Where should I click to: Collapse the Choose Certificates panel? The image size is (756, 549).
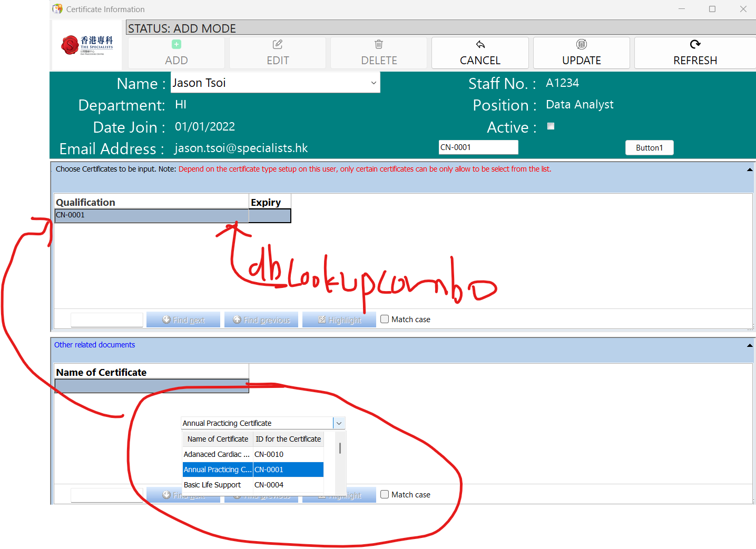[749, 169]
